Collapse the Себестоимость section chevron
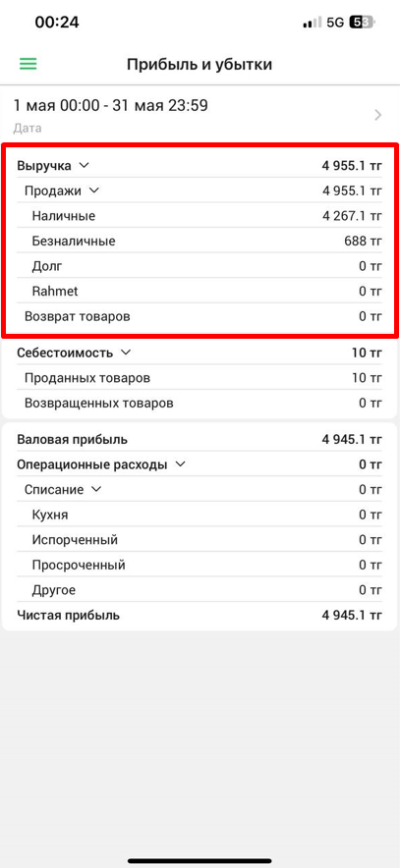The width and height of the screenshot is (400, 868). coord(126,353)
